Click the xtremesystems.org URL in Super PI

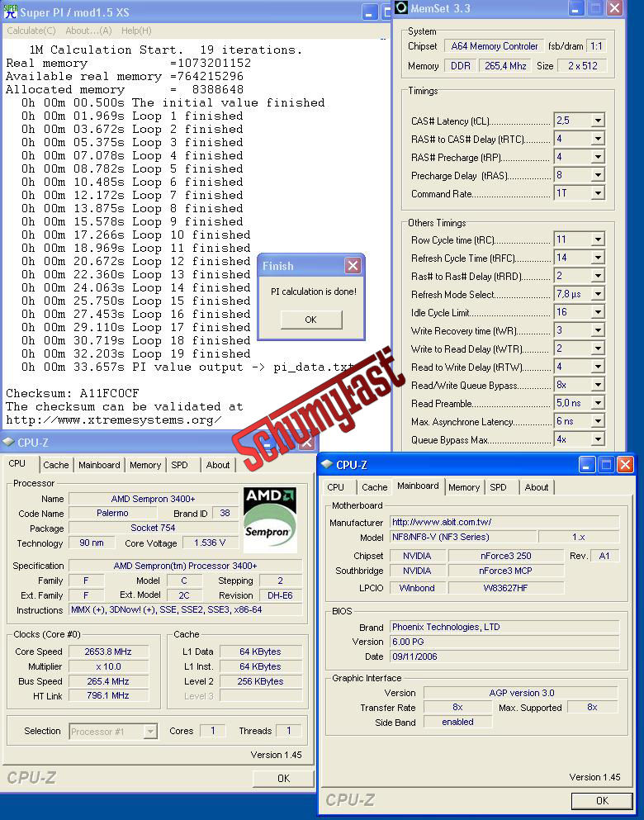click(113, 420)
